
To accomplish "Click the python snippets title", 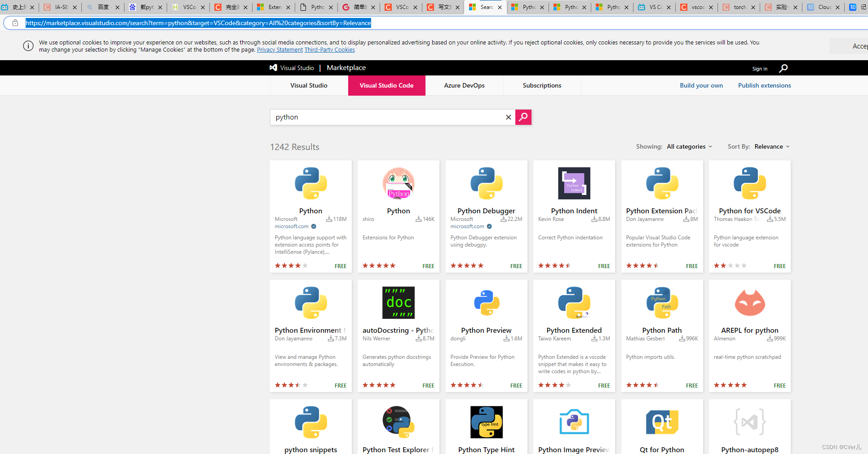I will [311, 450].
